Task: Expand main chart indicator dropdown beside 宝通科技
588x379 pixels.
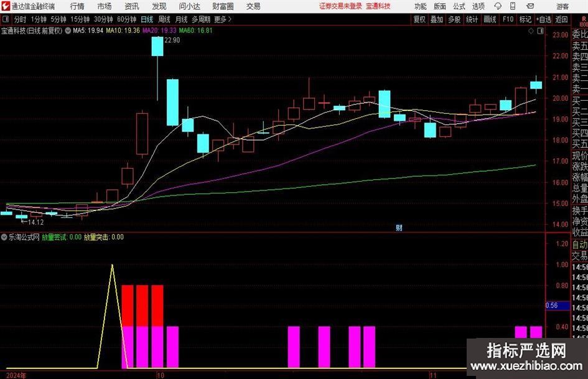Action: pyautogui.click(x=68, y=30)
